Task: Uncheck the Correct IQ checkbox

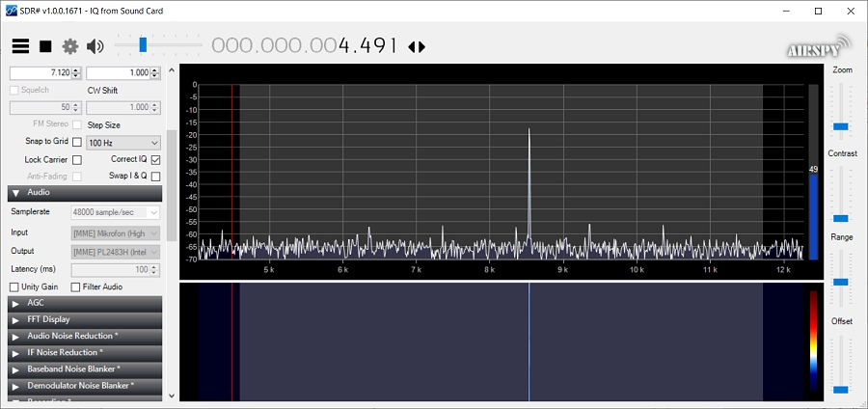Action: pos(155,159)
